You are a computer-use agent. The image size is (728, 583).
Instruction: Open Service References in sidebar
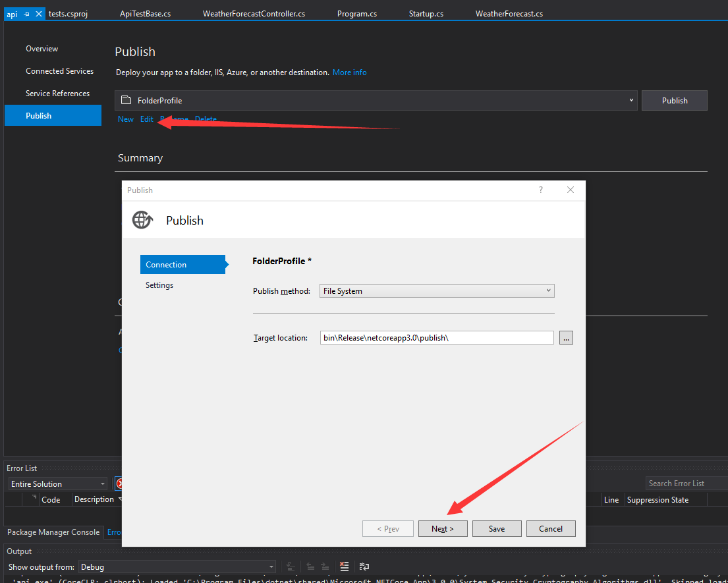pos(57,94)
